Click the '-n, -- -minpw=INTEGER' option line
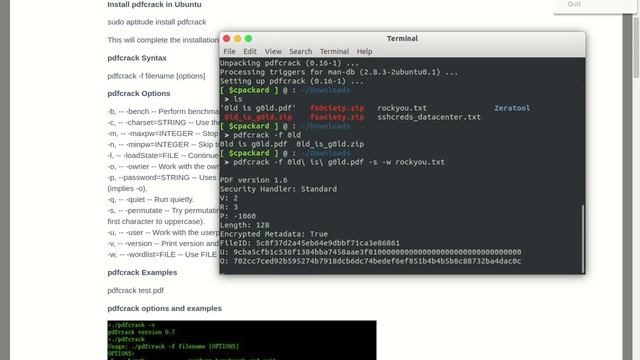Viewport: 640px width, 360px height. click(163, 144)
